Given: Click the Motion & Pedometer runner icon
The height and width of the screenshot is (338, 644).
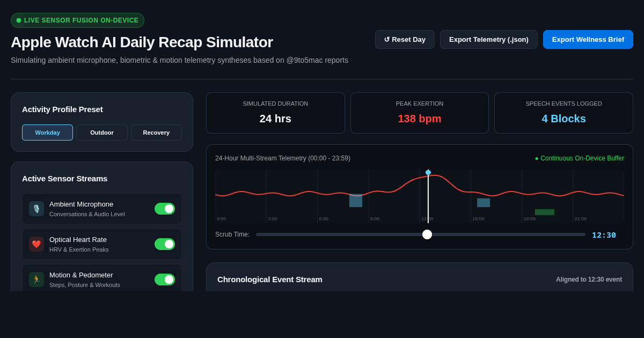Looking at the screenshot, I should (x=36, y=280).
